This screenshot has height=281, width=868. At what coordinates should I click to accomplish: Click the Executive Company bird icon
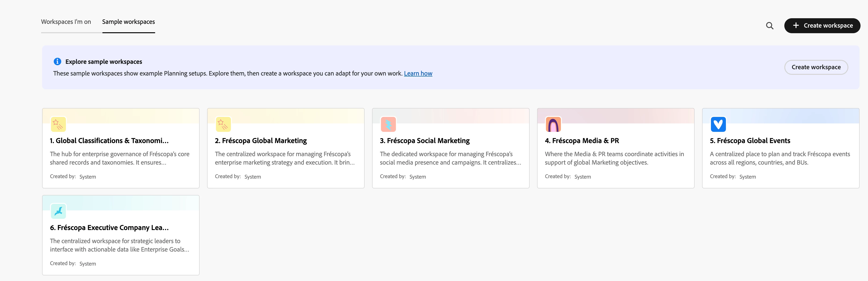(x=58, y=211)
